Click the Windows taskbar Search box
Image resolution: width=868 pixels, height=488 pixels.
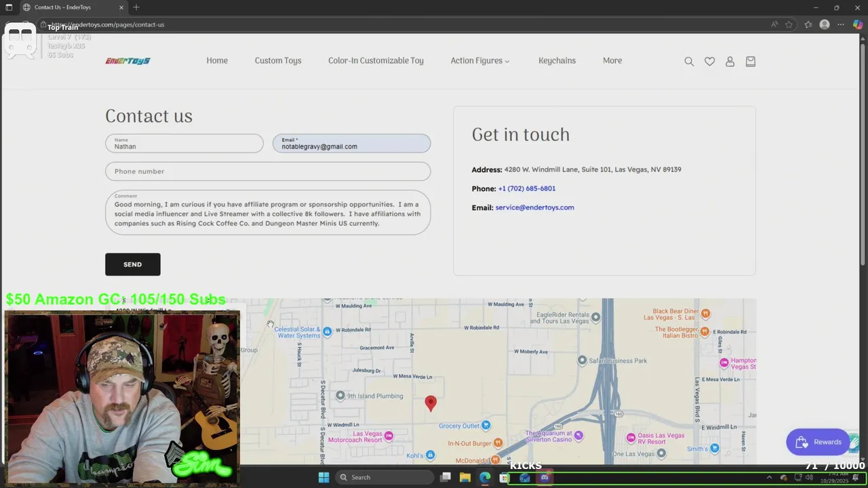point(385,477)
